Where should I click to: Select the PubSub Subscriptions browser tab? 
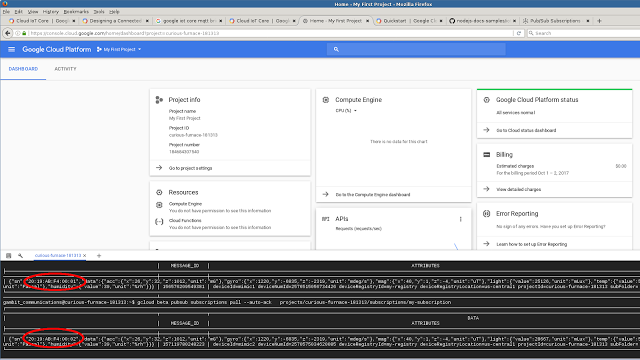556,21
